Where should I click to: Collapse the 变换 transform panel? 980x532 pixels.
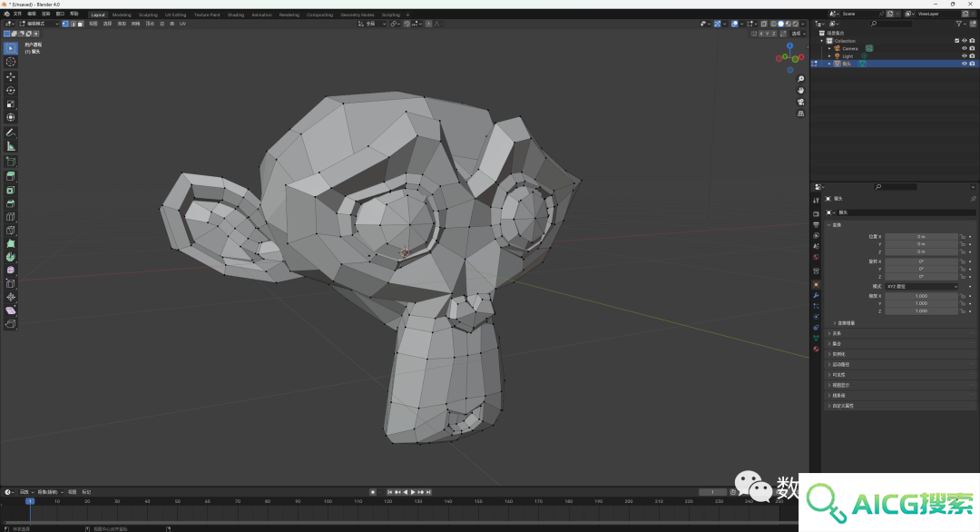pos(835,225)
